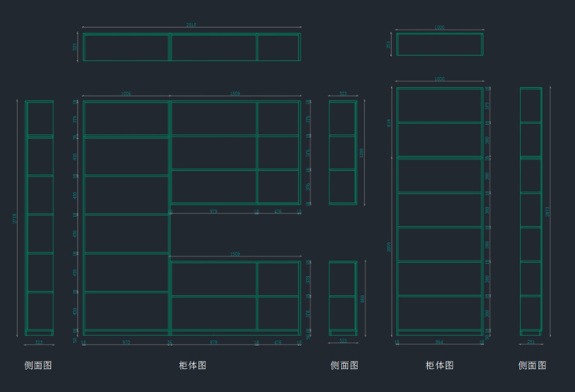575x392 pixels.
Task: Select the small single-section top plan view
Action: pos(439,44)
